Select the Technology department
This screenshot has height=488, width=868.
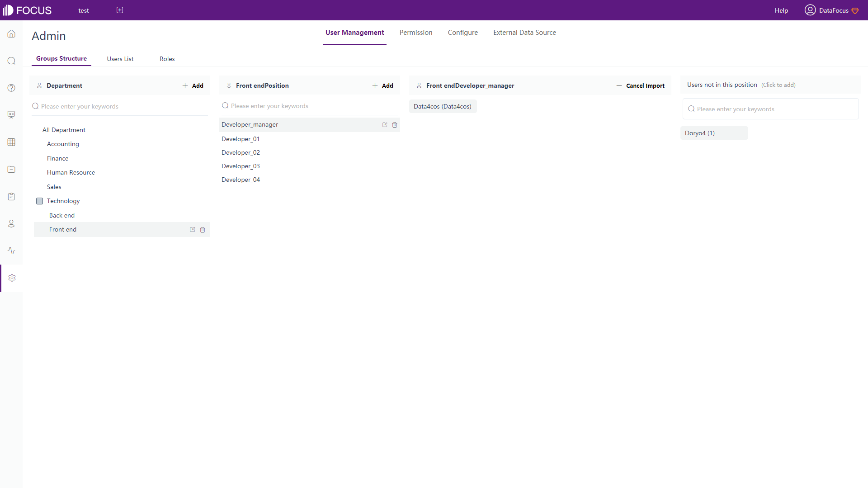[x=63, y=201]
